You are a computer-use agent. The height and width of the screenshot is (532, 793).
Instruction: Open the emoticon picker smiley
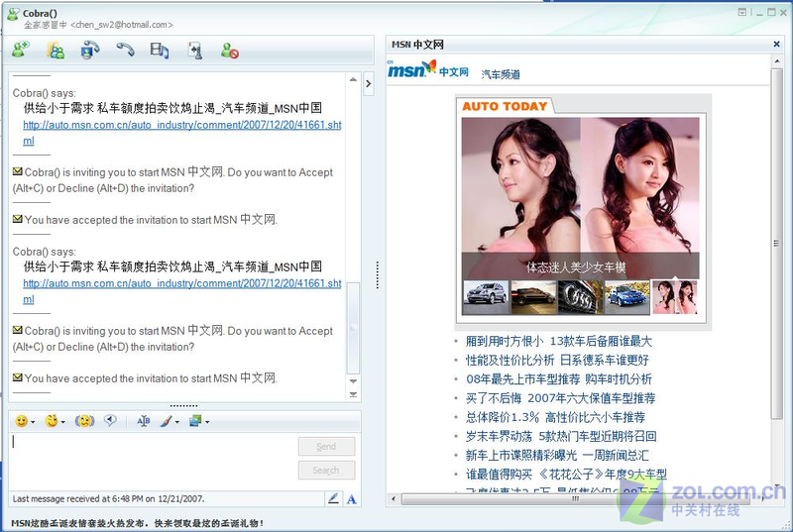[21, 421]
